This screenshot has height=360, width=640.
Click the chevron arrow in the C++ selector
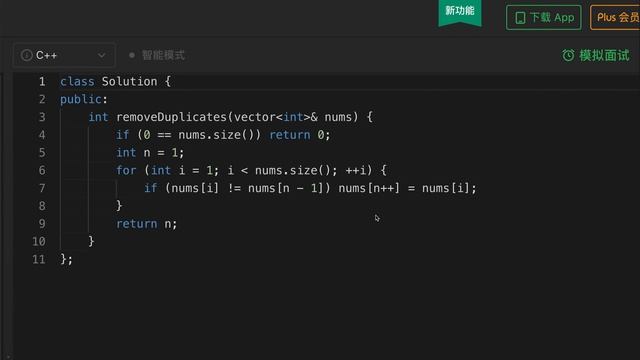point(101,55)
